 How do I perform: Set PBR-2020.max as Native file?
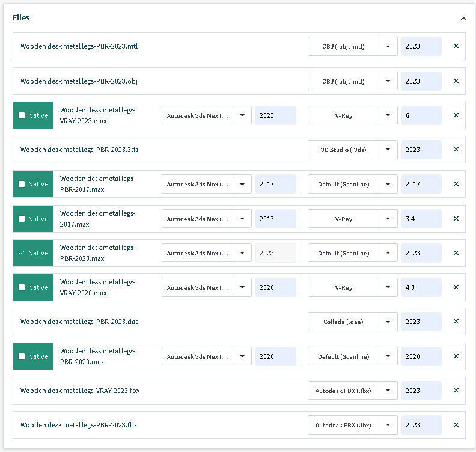click(22, 356)
